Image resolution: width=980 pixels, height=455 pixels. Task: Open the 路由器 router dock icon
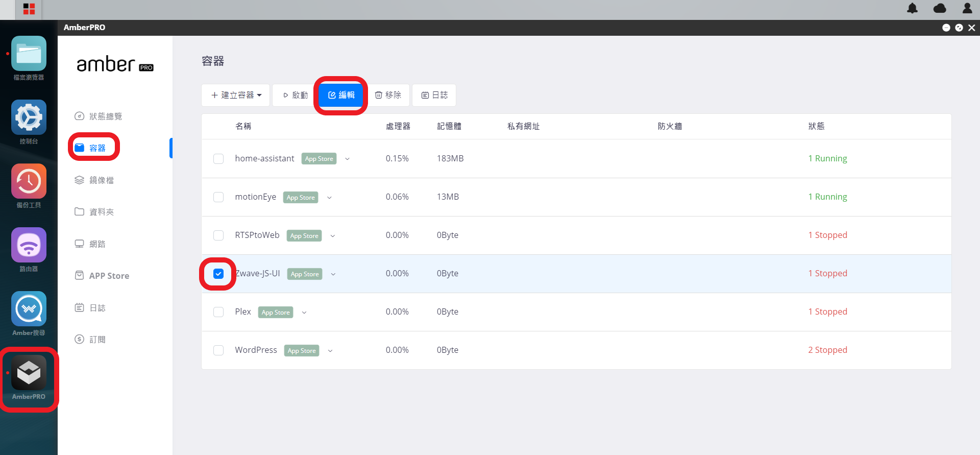coord(29,245)
